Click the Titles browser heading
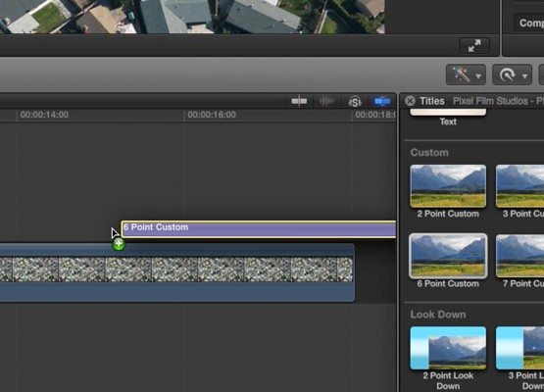Viewport: 544px width, 392px height. click(432, 101)
